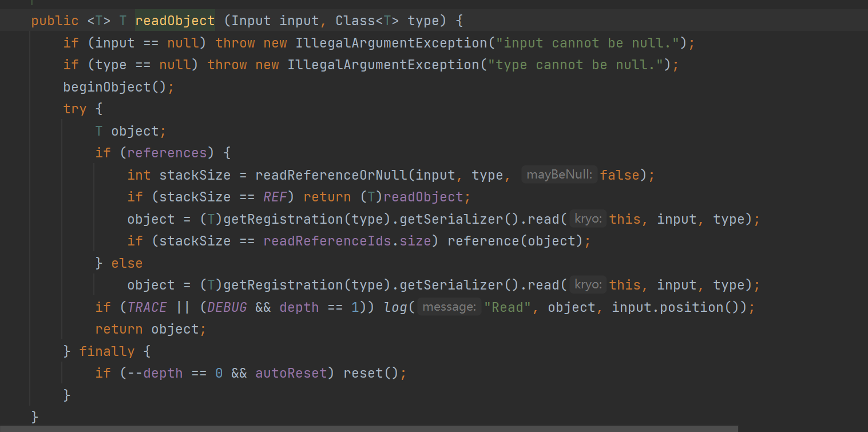Click the references field in the if condition
Viewport: 868px width, 432px height.
tap(167, 153)
